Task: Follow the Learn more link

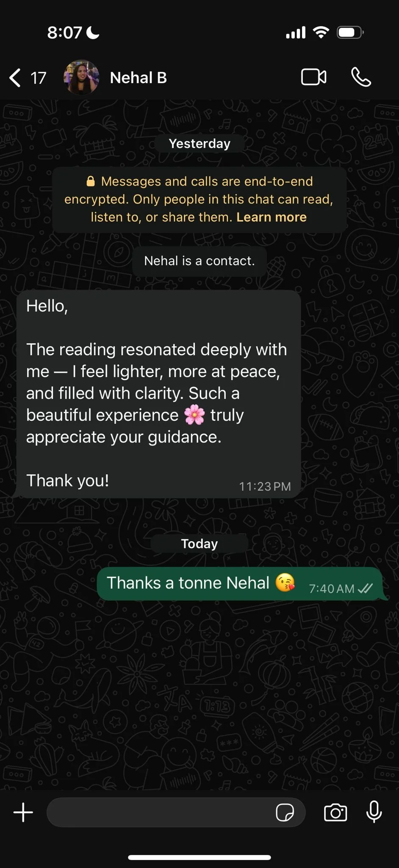Action: 272,217
